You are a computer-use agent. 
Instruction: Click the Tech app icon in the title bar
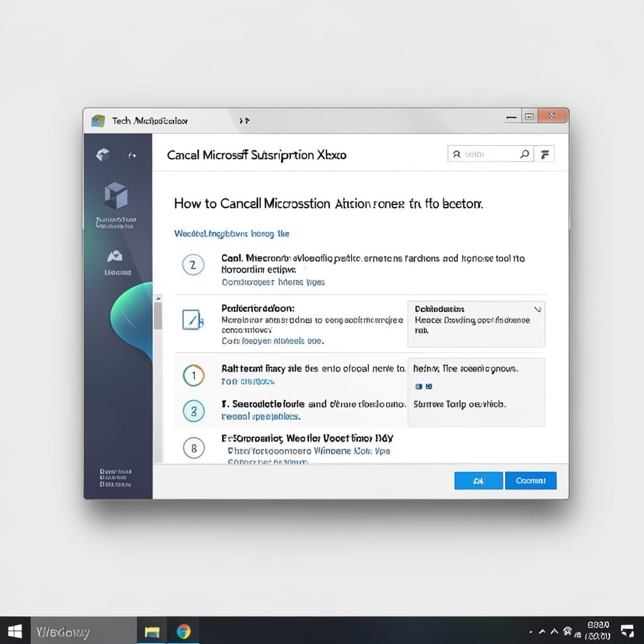[x=98, y=121]
